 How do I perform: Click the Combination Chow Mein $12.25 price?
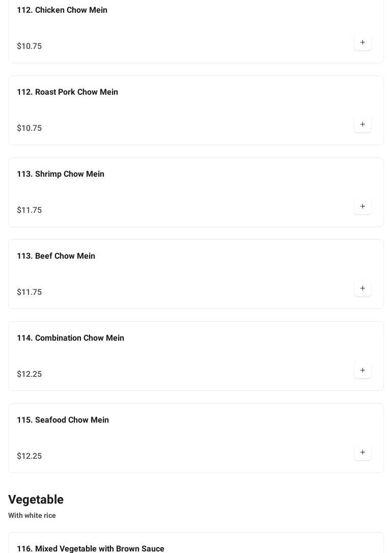[x=29, y=374]
